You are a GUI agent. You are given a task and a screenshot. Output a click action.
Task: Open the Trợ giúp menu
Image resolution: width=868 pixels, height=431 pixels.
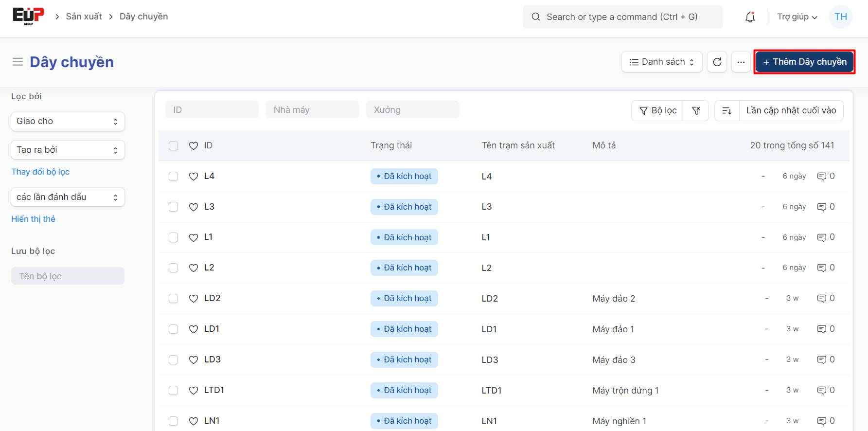click(797, 17)
